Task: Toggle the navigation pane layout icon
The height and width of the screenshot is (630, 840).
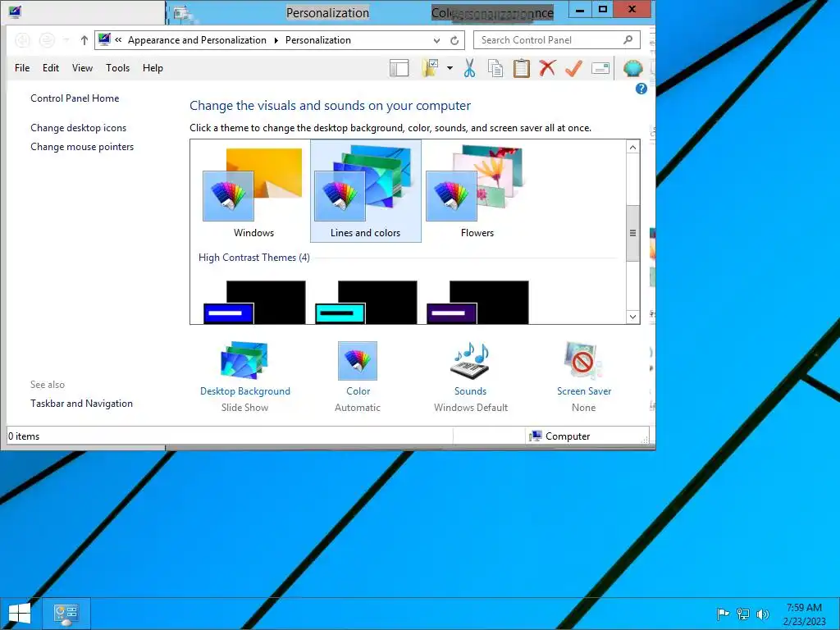Action: point(399,68)
